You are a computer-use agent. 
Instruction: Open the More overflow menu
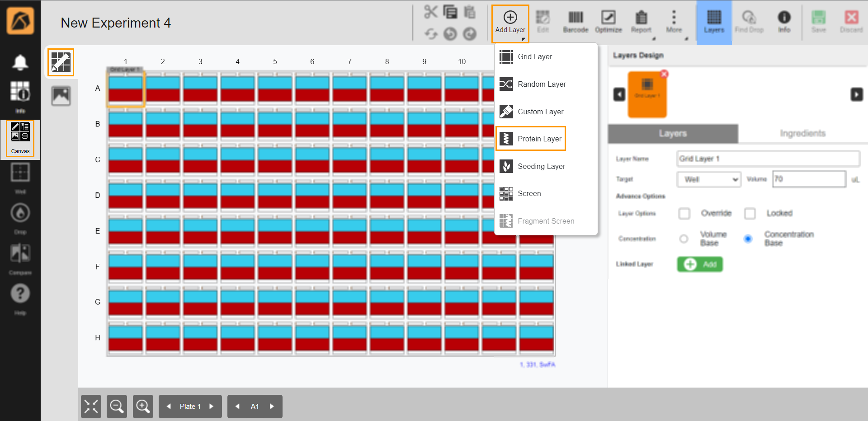pyautogui.click(x=674, y=21)
